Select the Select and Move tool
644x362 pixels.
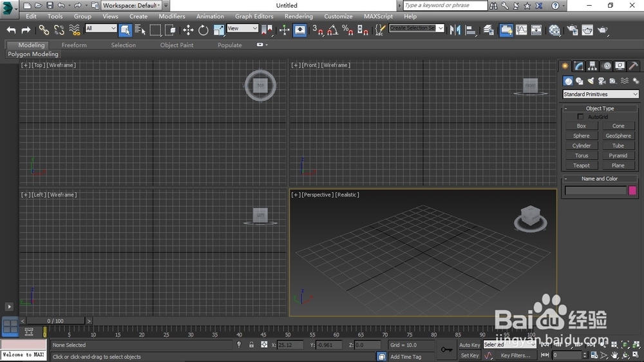coord(188,30)
